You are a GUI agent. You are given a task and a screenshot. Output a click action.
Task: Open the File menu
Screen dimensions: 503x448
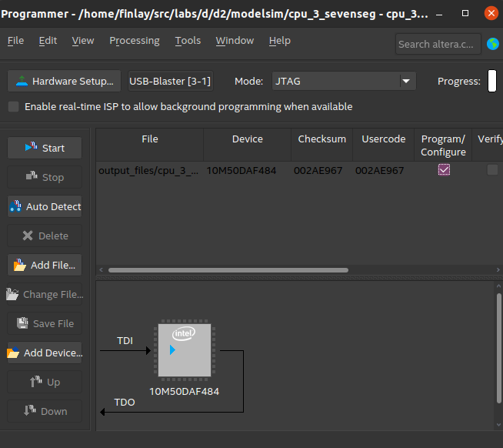coord(15,41)
